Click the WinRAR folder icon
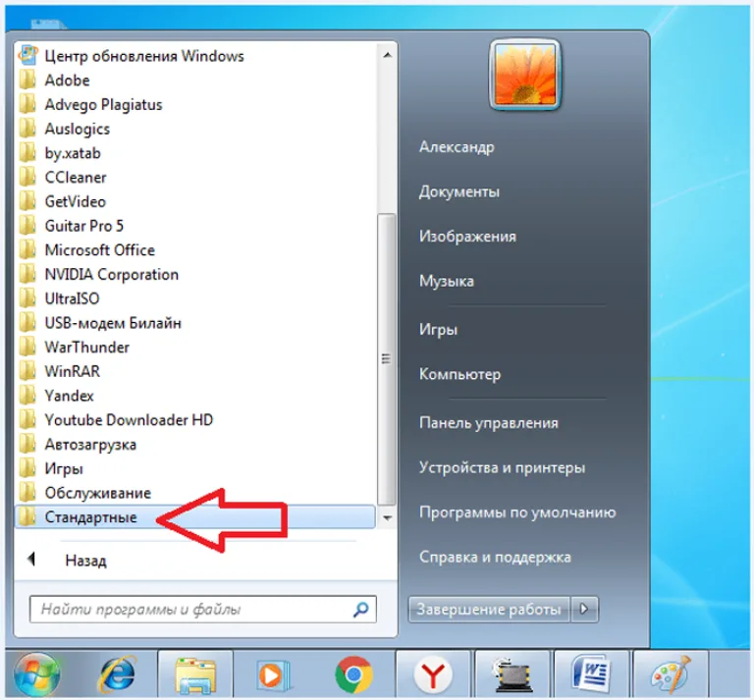This screenshot has height=700, width=754. (x=27, y=371)
